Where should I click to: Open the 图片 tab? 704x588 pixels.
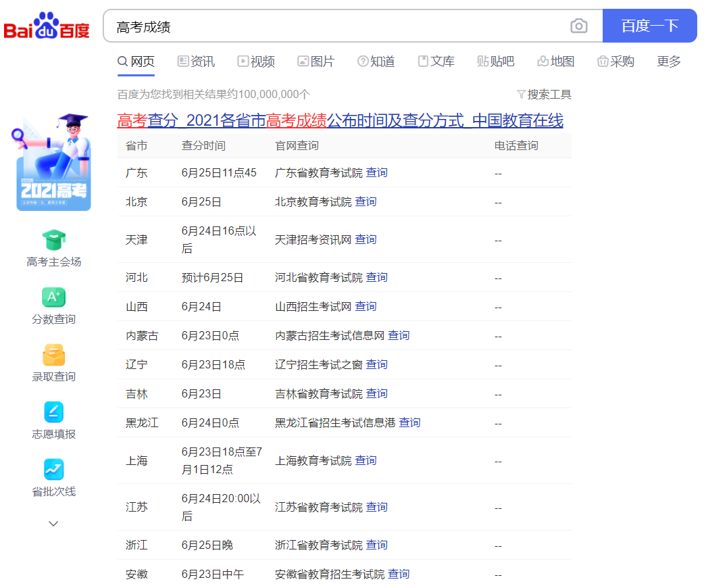316,61
